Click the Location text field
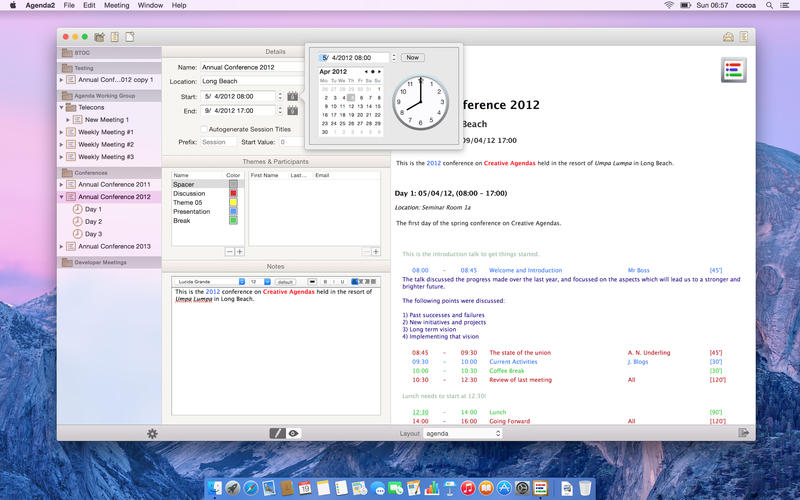This screenshot has width=800, height=500. [250, 81]
